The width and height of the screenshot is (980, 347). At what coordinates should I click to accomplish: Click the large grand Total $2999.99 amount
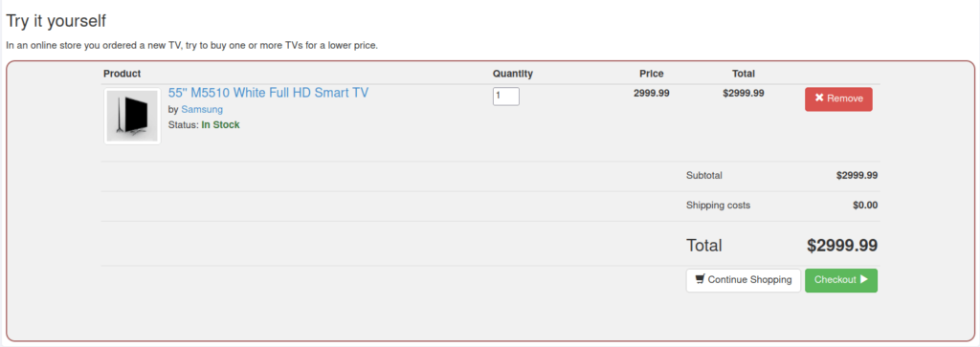(x=842, y=246)
